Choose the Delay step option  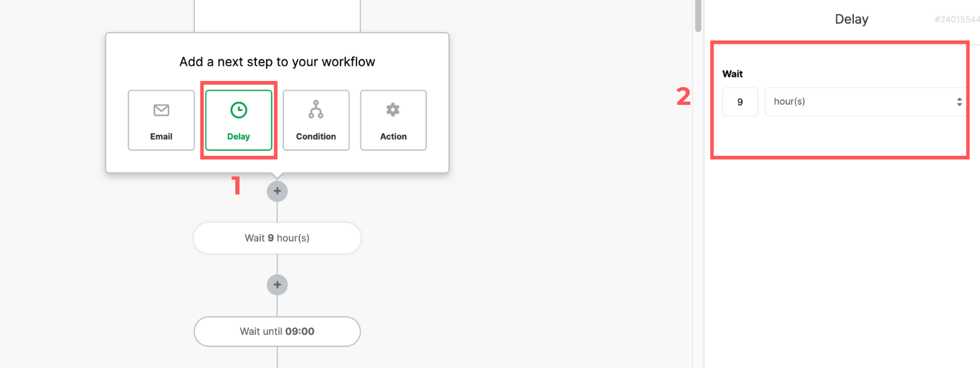click(239, 120)
